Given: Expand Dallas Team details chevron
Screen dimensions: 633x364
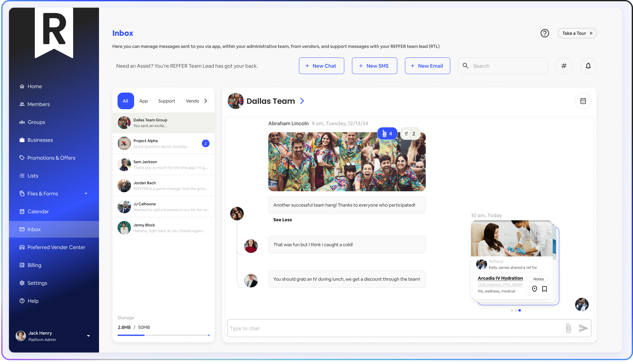Looking at the screenshot, I should pos(302,101).
